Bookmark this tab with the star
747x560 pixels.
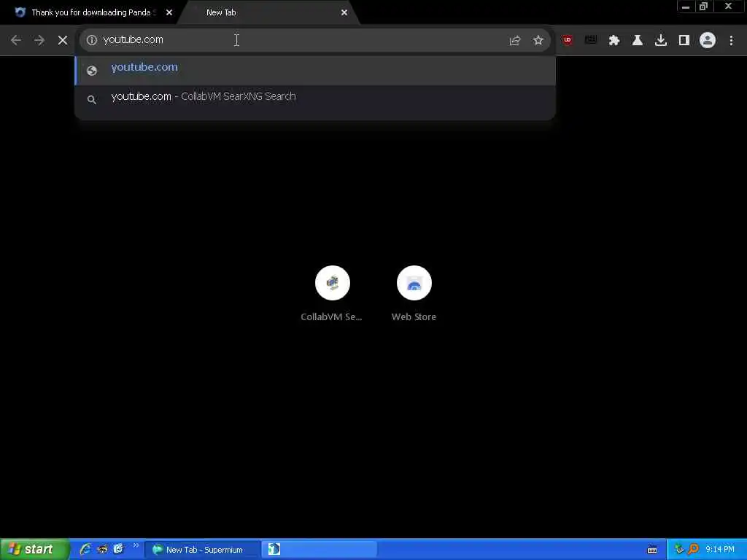click(x=538, y=41)
